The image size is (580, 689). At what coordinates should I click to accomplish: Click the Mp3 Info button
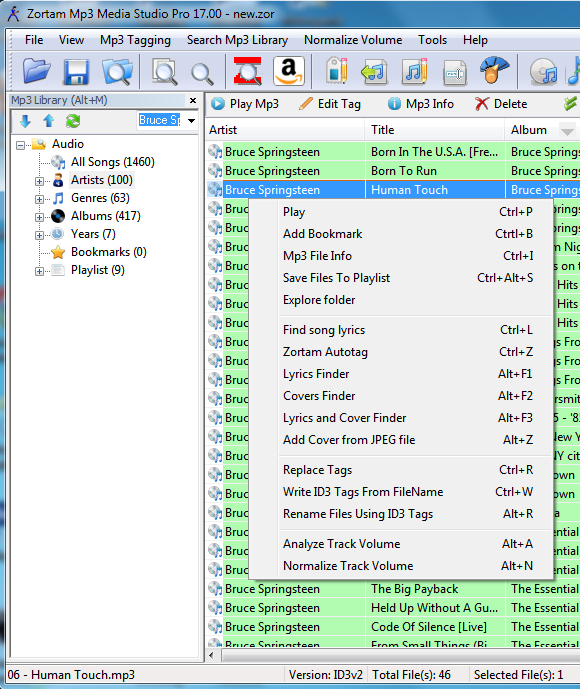pos(421,104)
